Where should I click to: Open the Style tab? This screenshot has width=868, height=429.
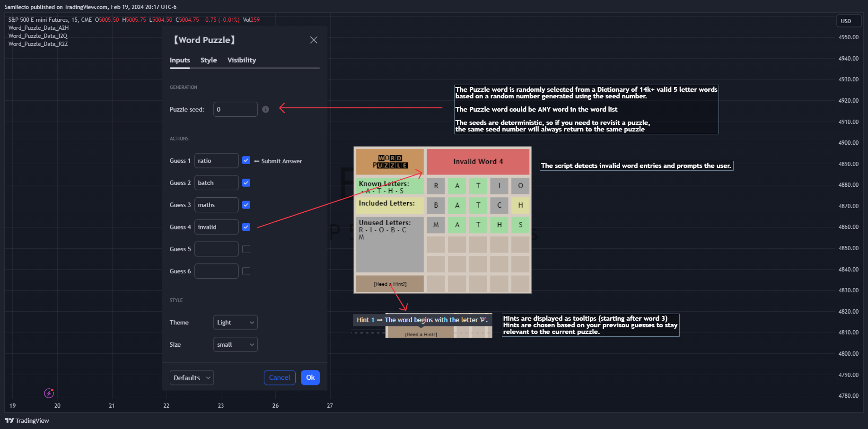click(209, 60)
